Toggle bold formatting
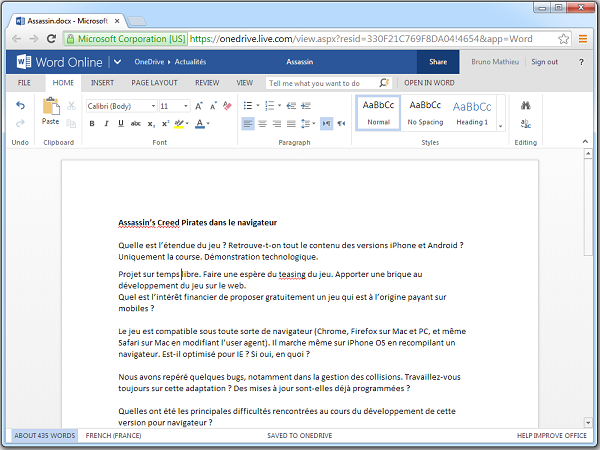Screen dimensions: 600x450 click(x=92, y=124)
